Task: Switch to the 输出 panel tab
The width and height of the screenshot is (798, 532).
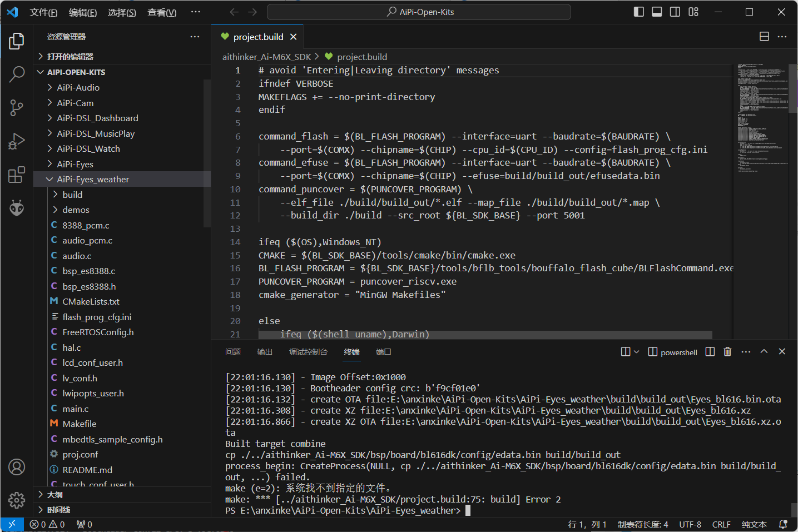Action: click(x=265, y=352)
